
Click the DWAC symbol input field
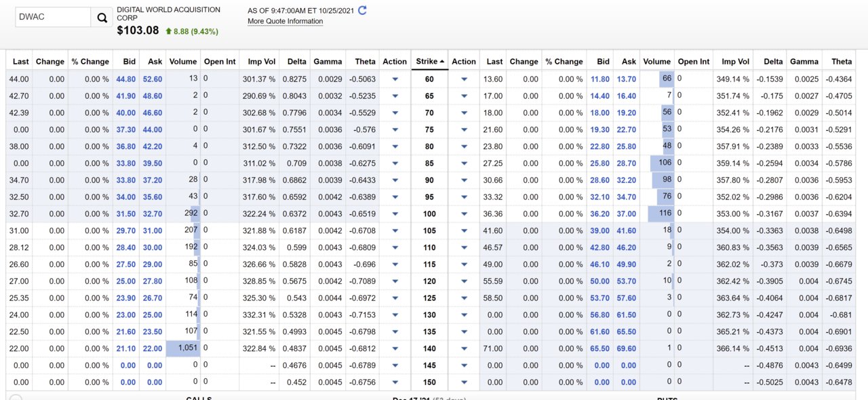53,17
